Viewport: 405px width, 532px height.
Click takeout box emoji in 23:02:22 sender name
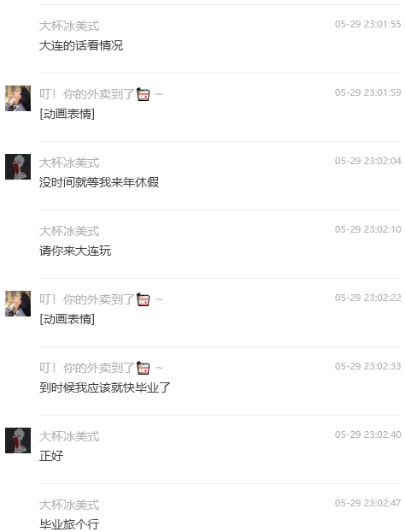[x=143, y=299]
